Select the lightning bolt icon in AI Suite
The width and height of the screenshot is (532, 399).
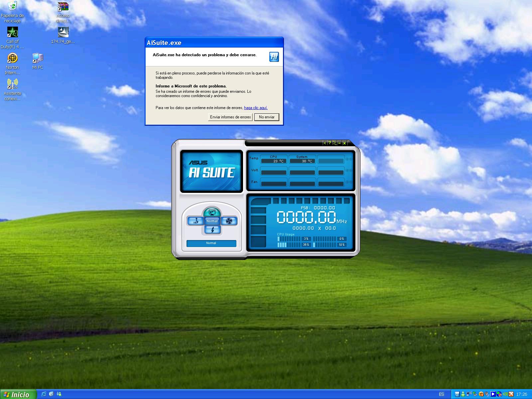pyautogui.click(x=212, y=230)
